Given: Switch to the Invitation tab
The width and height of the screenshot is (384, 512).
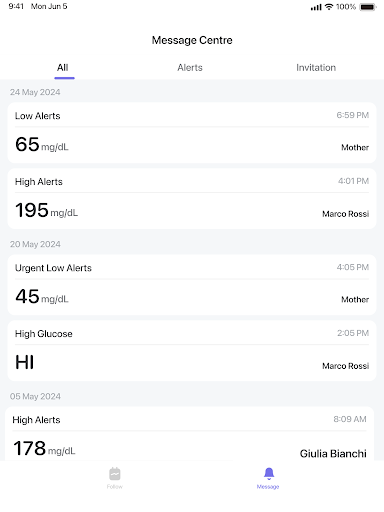Looking at the screenshot, I should point(316,68).
